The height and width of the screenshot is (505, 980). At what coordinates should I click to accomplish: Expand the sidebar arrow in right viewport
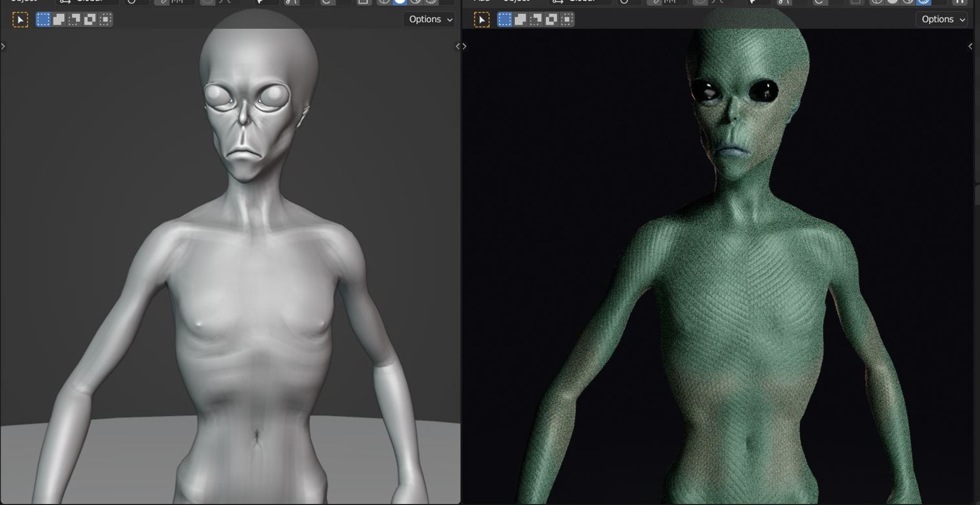click(x=970, y=46)
